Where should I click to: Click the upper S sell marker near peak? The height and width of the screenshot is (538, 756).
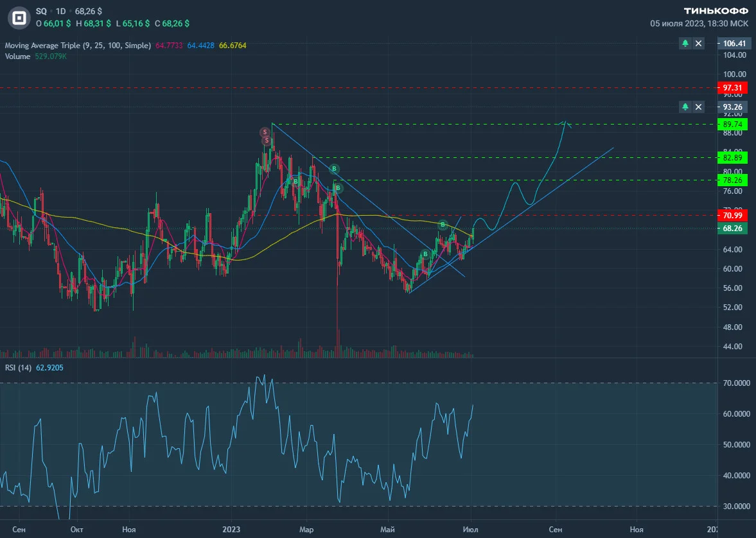tap(265, 132)
